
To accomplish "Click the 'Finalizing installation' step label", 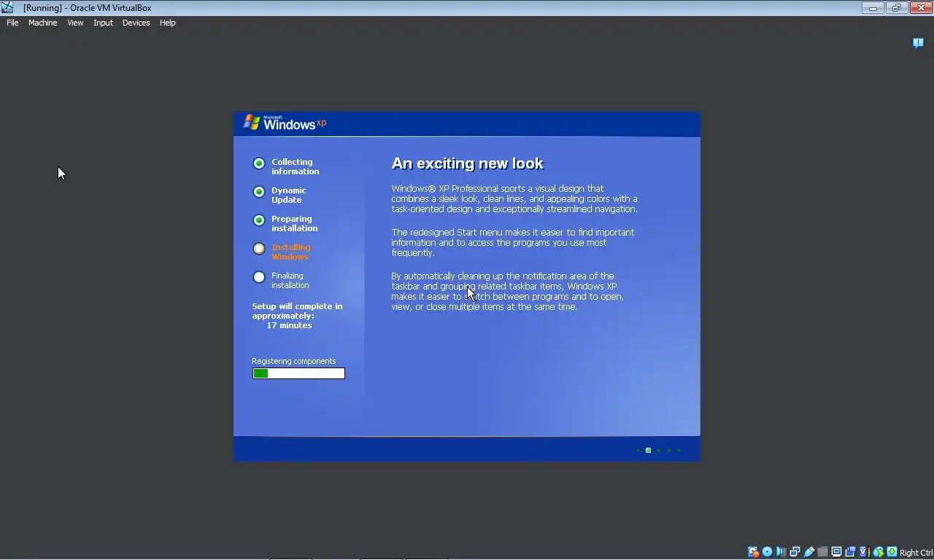I will coord(290,281).
